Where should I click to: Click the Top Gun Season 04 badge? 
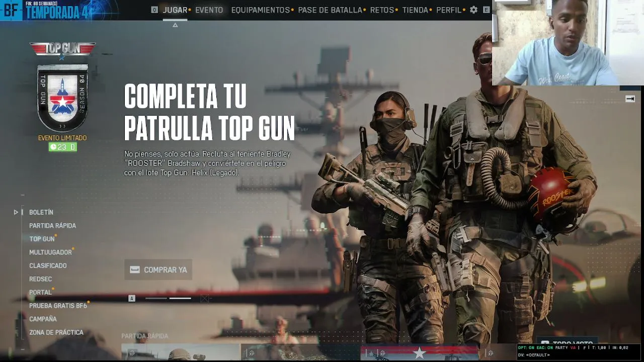(x=62, y=98)
